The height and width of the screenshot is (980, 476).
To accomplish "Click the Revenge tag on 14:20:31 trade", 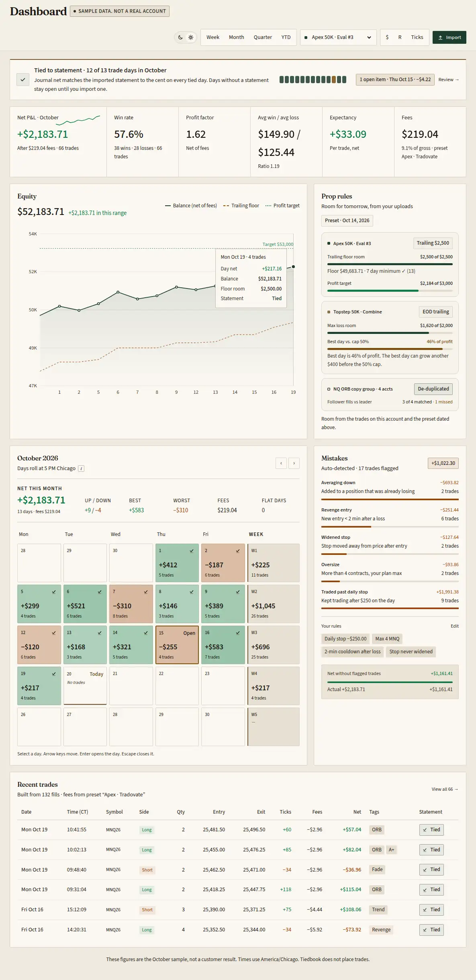I will 381,930.
